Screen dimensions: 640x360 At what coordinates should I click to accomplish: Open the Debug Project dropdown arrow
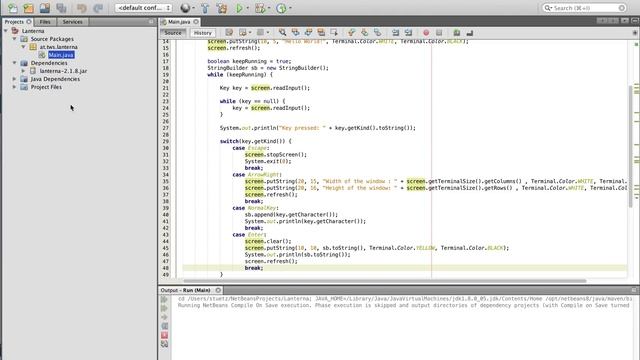[x=269, y=8]
